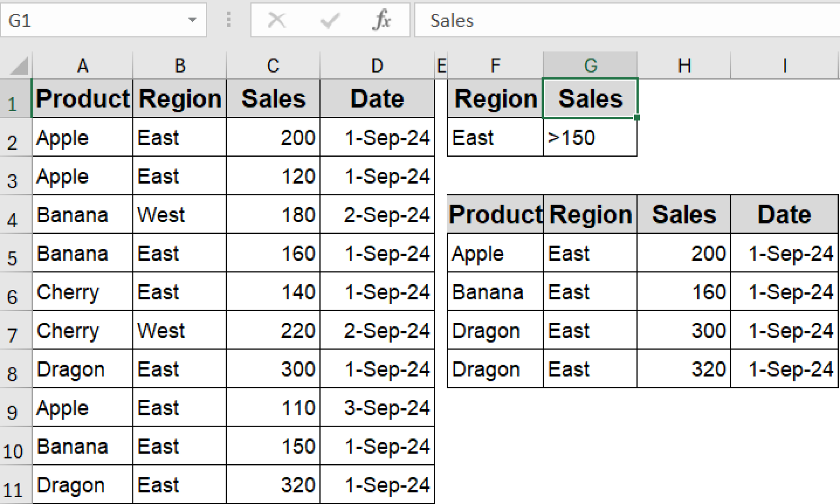Select the Cherry West sales cell 220
Image resolution: width=840 pixels, height=504 pixels.
point(272,331)
